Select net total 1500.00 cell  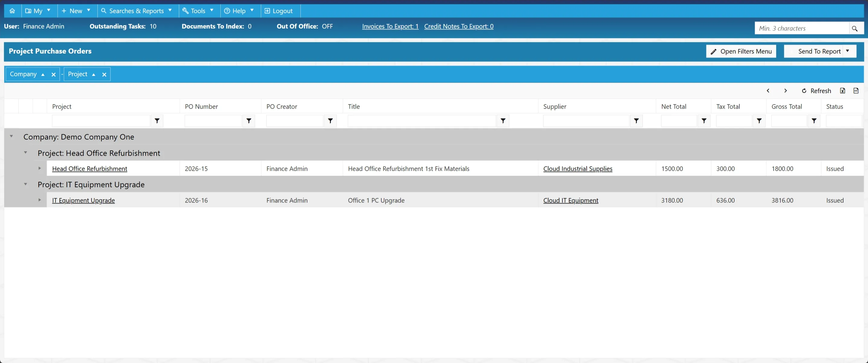pyautogui.click(x=683, y=168)
